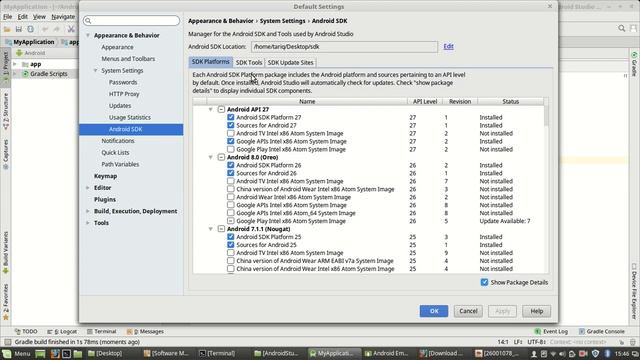Image resolution: width=640 pixels, height=360 pixels.
Task: Click Synchronize icon in Android Studio toolbar
Action: 31,29
